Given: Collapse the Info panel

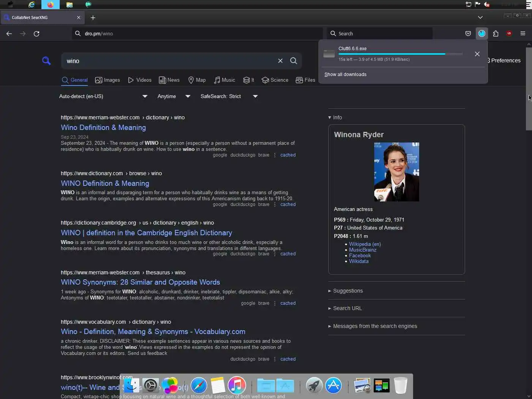Looking at the screenshot, I should pyautogui.click(x=335, y=117).
